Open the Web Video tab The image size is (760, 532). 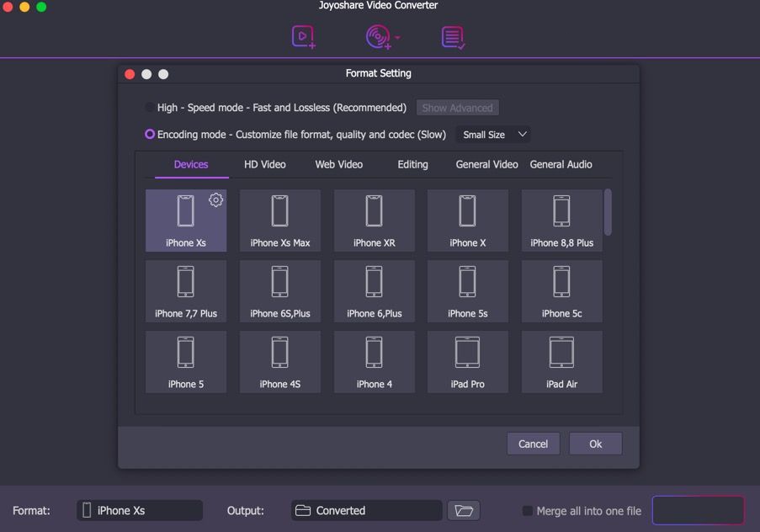pyautogui.click(x=339, y=164)
